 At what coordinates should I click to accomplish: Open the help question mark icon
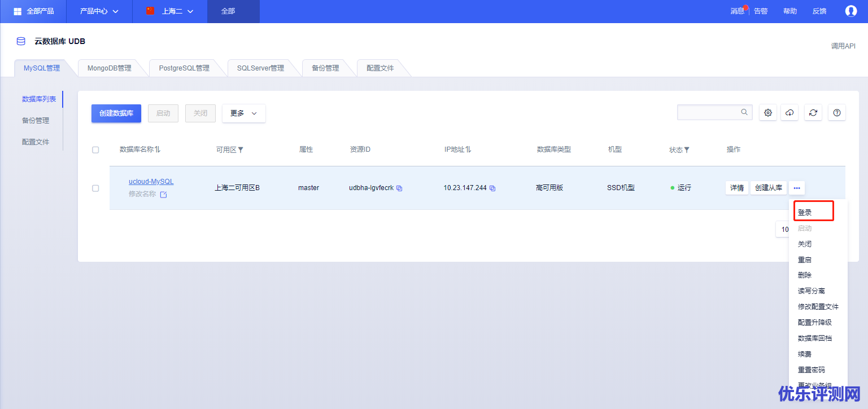837,113
